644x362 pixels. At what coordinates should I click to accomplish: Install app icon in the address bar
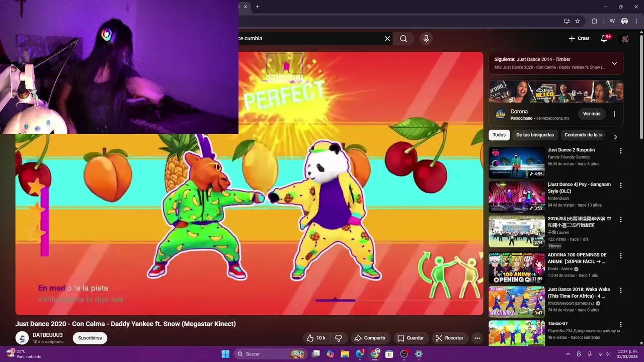567,21
